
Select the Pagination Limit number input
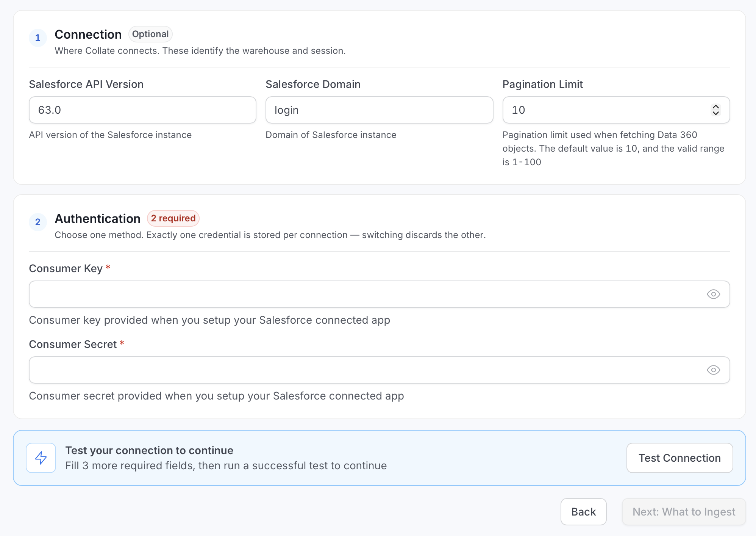pyautogui.click(x=616, y=110)
